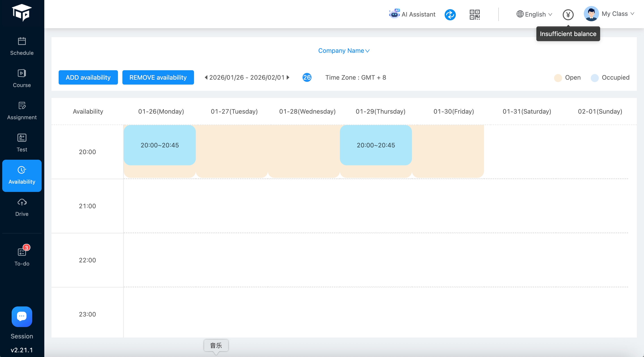The width and height of the screenshot is (644, 357).
Task: Open the AI Assistant
Action: click(412, 14)
